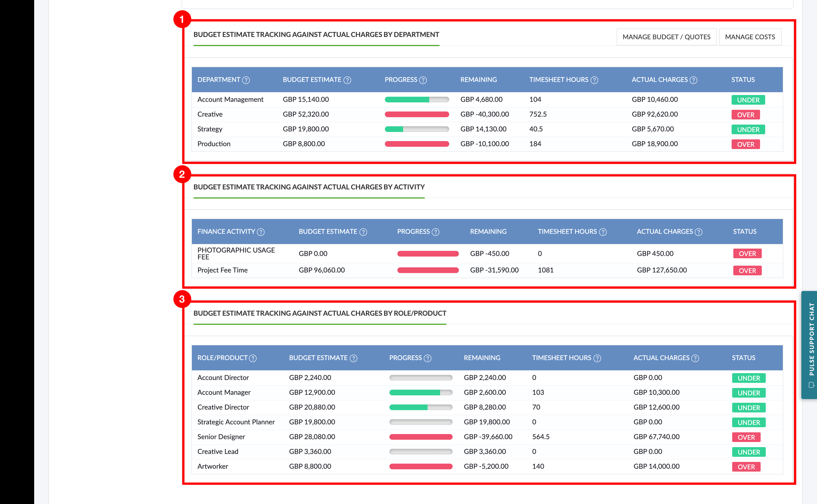Select the Creative department name
This screenshot has height=504, width=817.
[x=210, y=114]
